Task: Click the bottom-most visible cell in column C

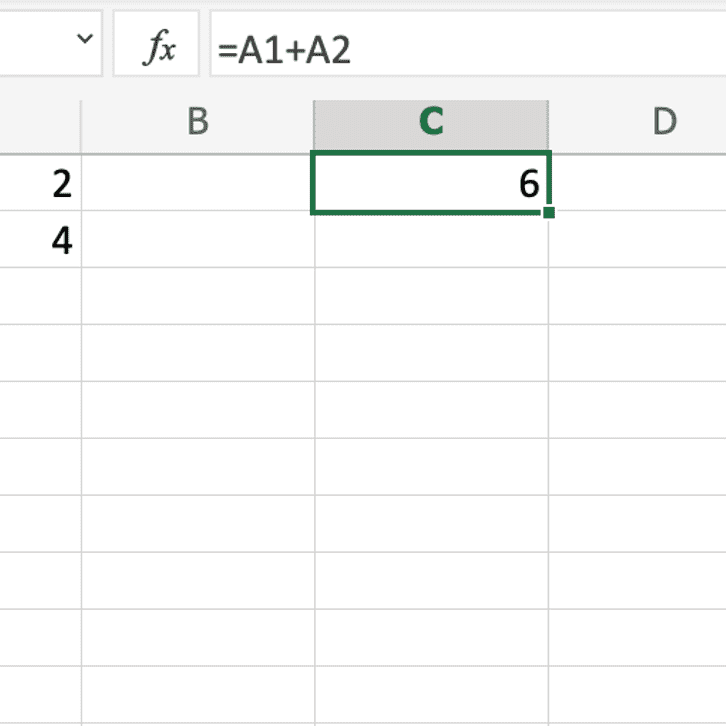Action: 432,696
